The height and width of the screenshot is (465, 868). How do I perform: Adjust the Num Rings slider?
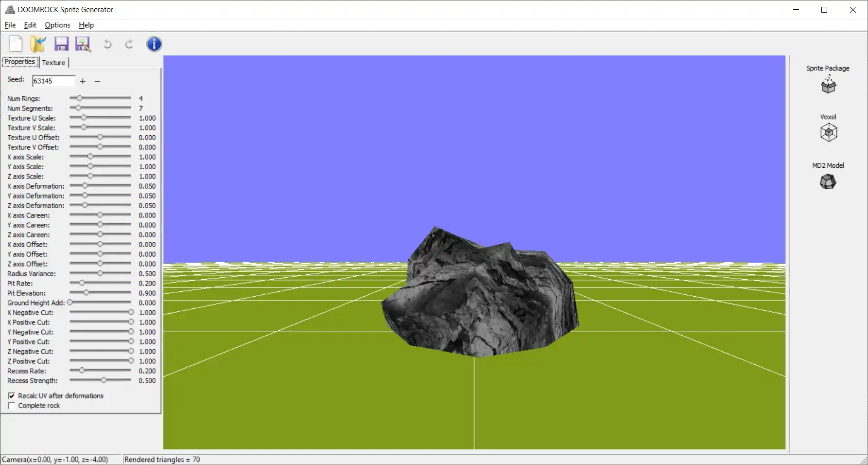(x=100, y=98)
